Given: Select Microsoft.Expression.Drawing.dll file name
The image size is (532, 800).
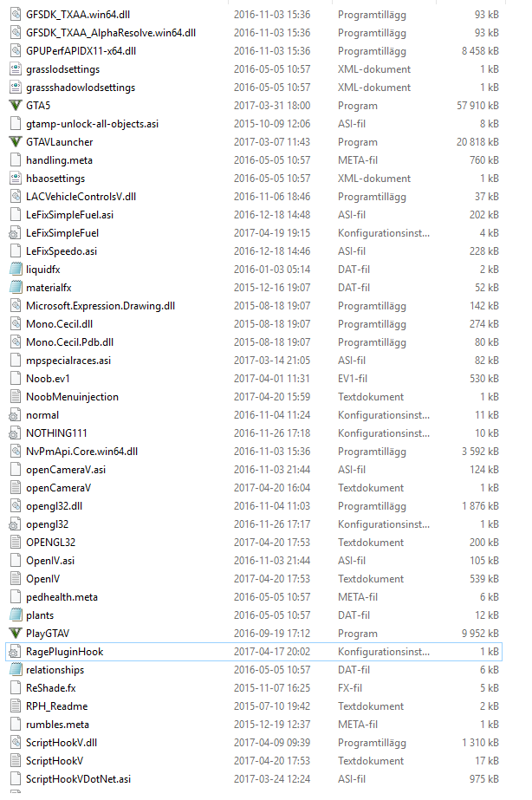Looking at the screenshot, I should tap(101, 306).
